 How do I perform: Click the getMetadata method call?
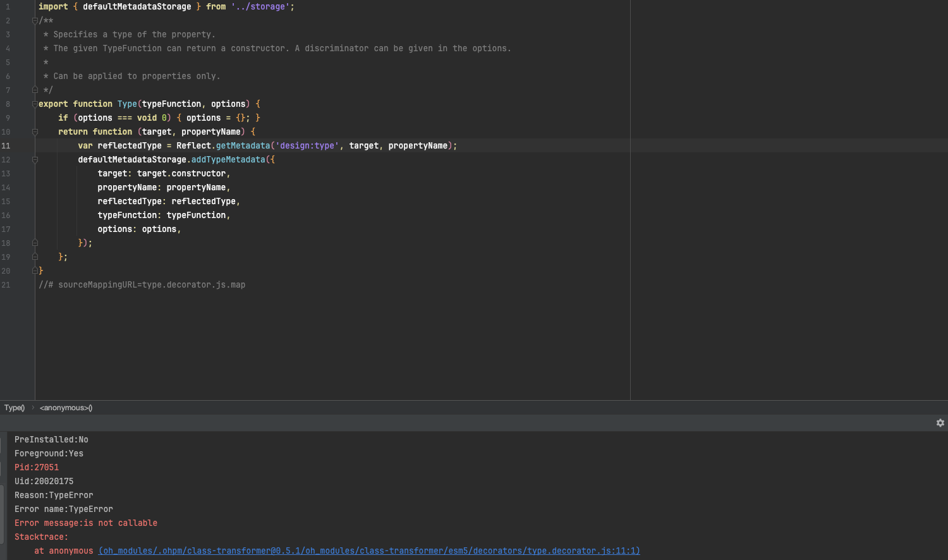243,146
